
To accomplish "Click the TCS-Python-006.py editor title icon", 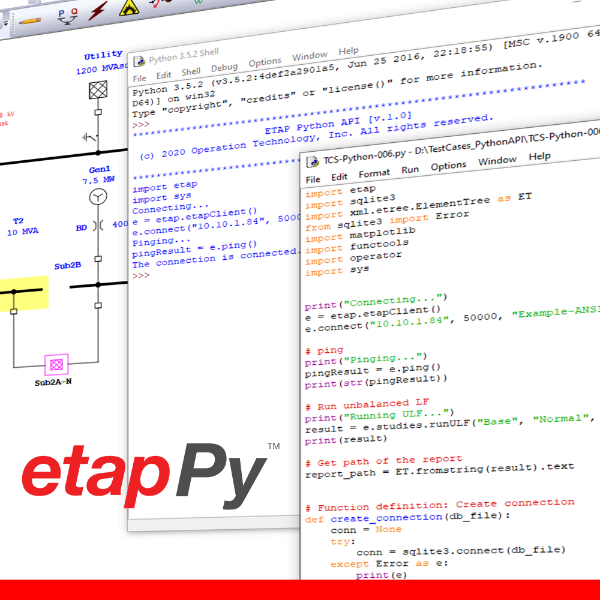I will coord(312,161).
